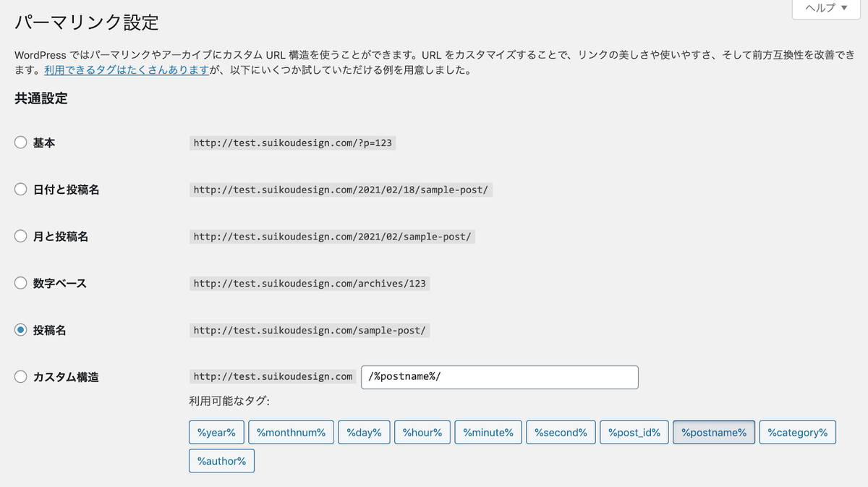Click the %second% tag button

561,433
